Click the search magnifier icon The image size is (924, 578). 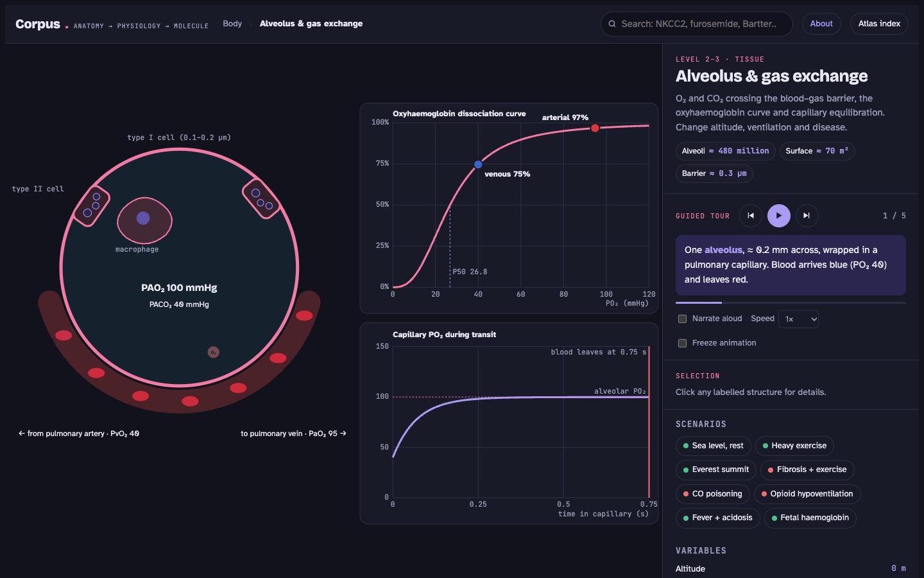612,24
